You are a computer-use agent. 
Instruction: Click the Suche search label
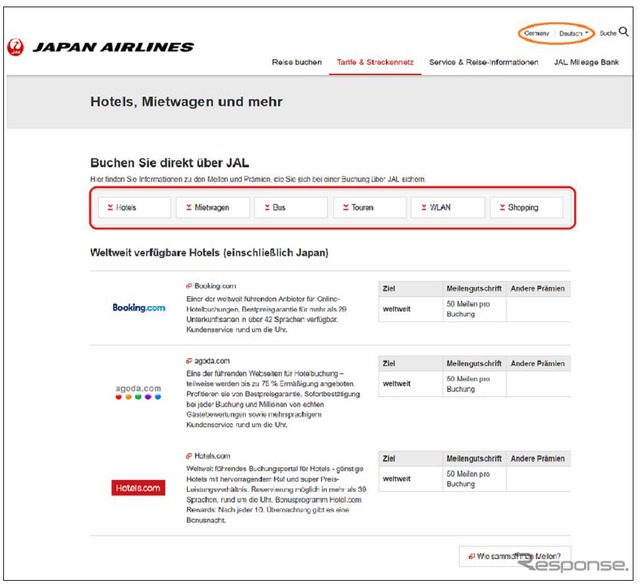[607, 33]
